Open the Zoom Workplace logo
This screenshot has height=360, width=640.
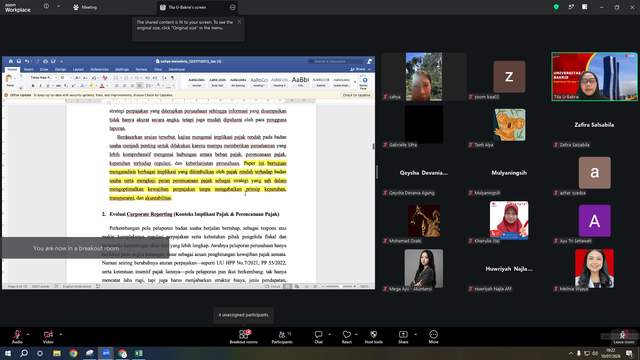pyautogui.click(x=18, y=8)
